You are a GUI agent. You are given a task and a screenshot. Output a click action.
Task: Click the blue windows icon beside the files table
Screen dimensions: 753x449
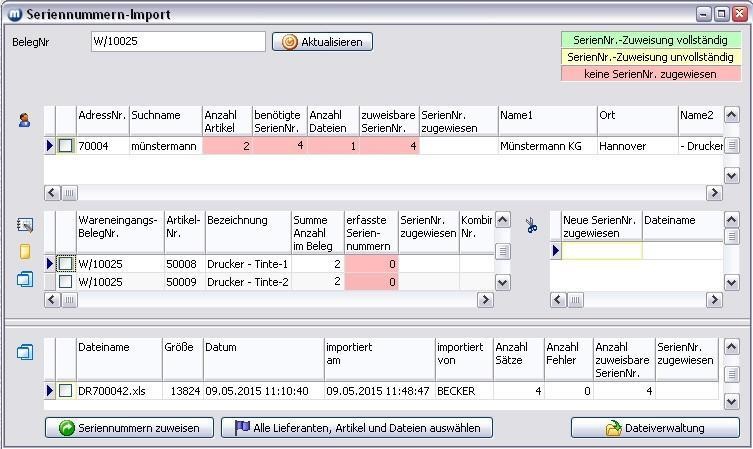(25, 352)
